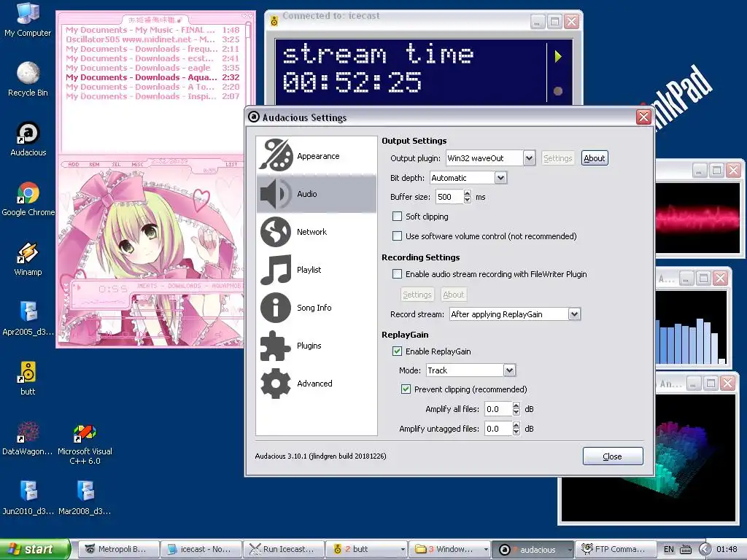Image resolution: width=747 pixels, height=560 pixels.
Task: Enable audio stream recording with FileWriter
Action: (397, 274)
